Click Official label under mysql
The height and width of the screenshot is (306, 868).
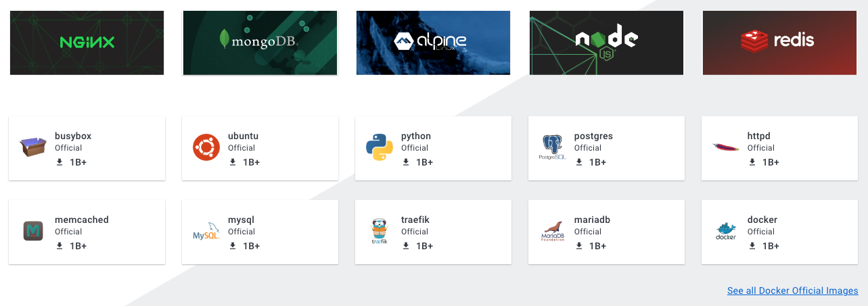coord(242,232)
